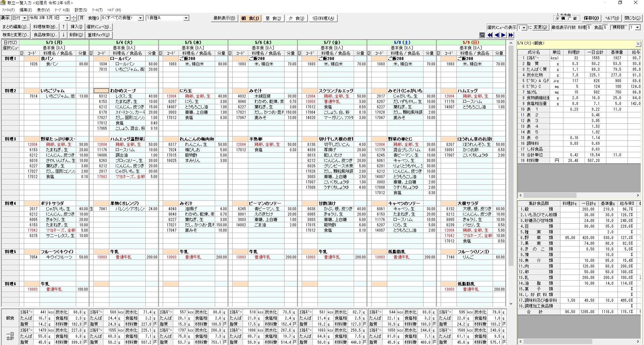Restore down the application window
The image size is (644, 345).
(620, 3)
